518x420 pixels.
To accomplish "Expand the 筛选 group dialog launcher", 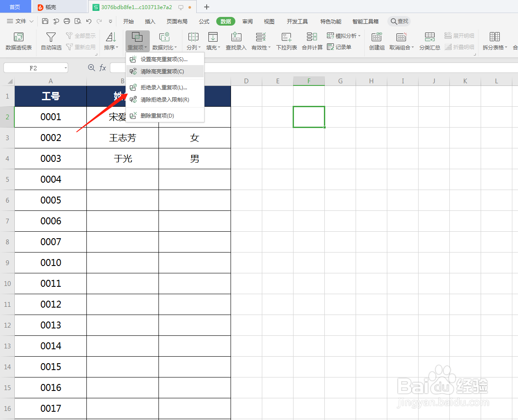I will [x=96, y=54].
